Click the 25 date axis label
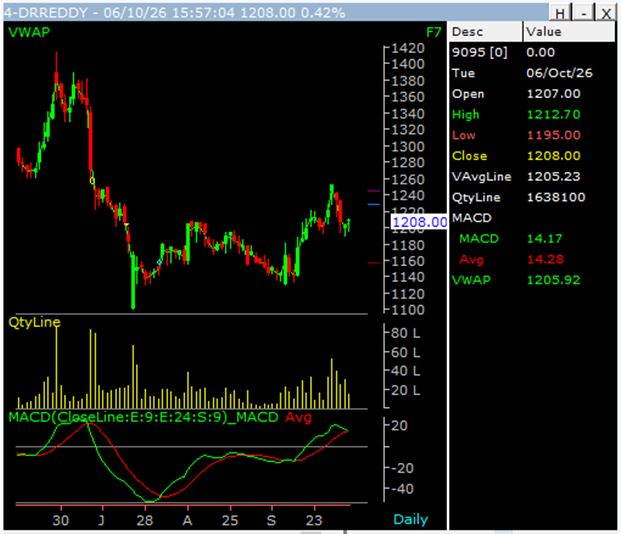This screenshot has width=621, height=534. [x=230, y=520]
